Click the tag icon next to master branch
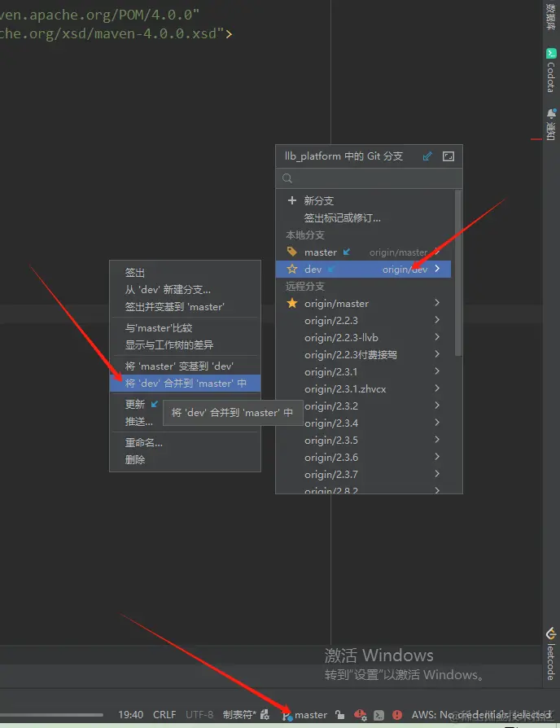 292,252
